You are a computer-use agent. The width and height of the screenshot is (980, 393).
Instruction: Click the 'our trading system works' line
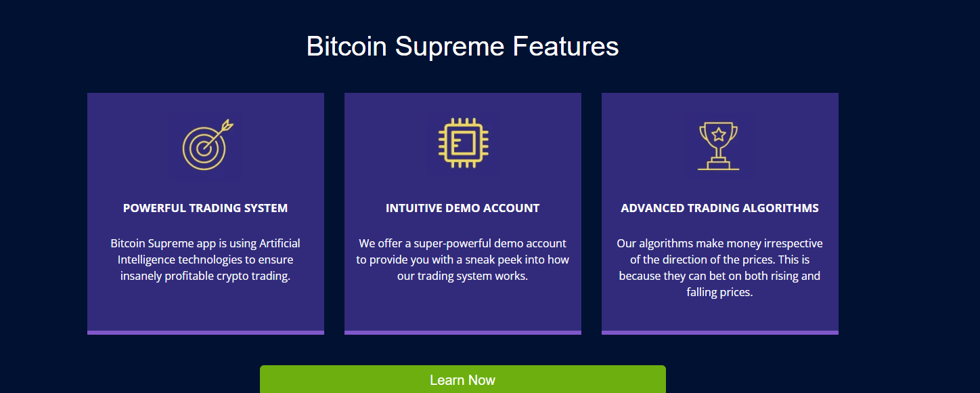(x=463, y=276)
